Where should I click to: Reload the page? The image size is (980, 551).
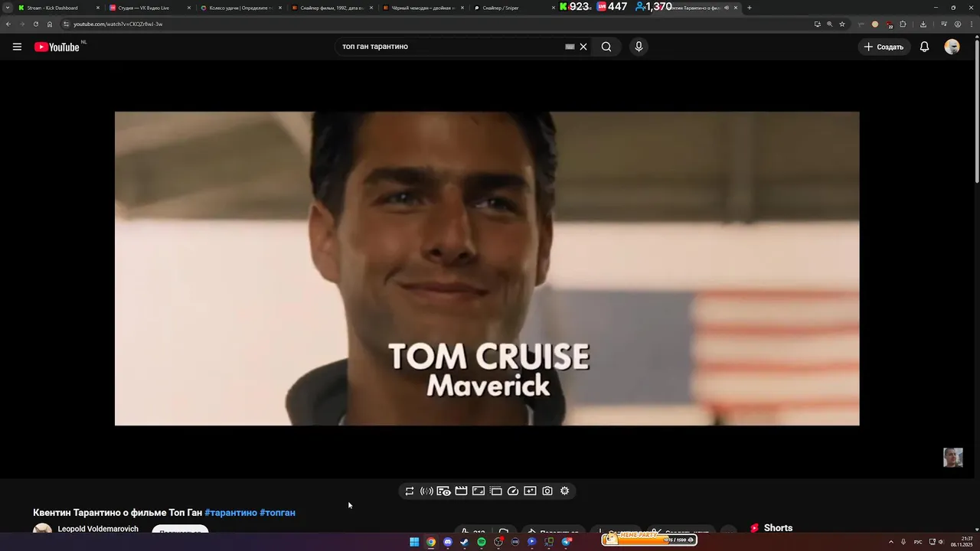(x=35, y=24)
